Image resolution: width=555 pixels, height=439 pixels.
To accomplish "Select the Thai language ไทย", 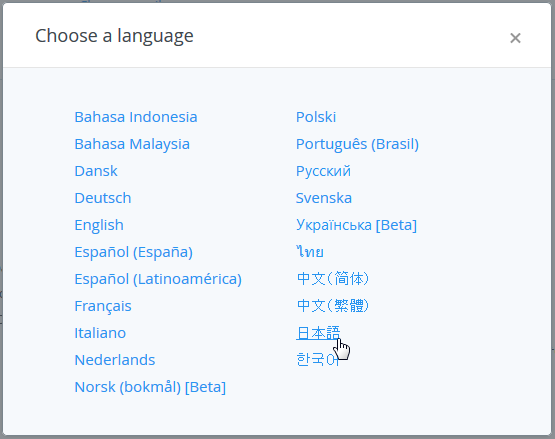I will tap(310, 252).
